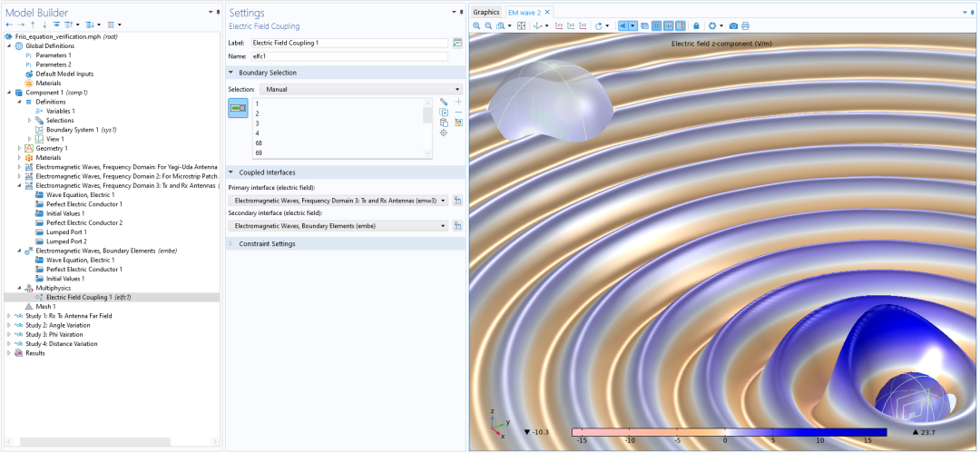980x453 pixels.
Task: Select the Parameters 2 node
Action: pos(54,64)
